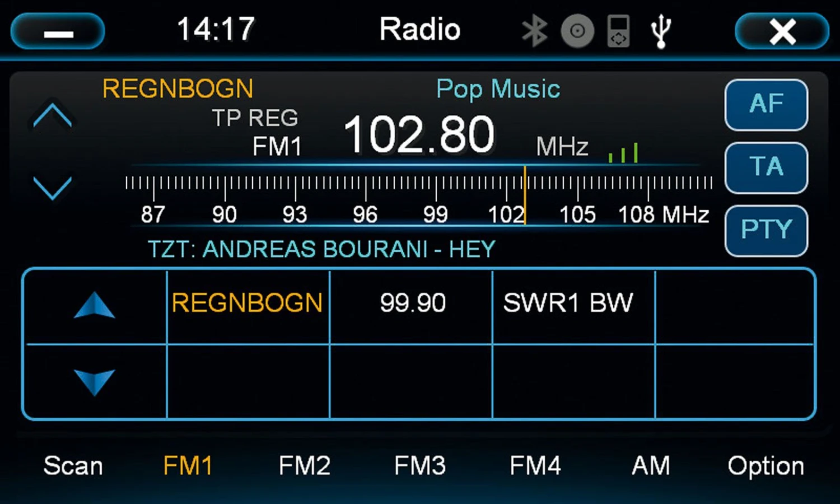Select the CD disc source icon
The height and width of the screenshot is (504, 840).
click(577, 31)
